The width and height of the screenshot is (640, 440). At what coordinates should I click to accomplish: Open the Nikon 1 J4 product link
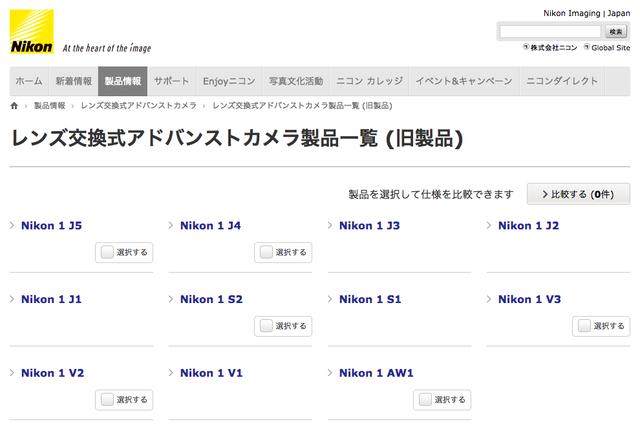(x=211, y=226)
